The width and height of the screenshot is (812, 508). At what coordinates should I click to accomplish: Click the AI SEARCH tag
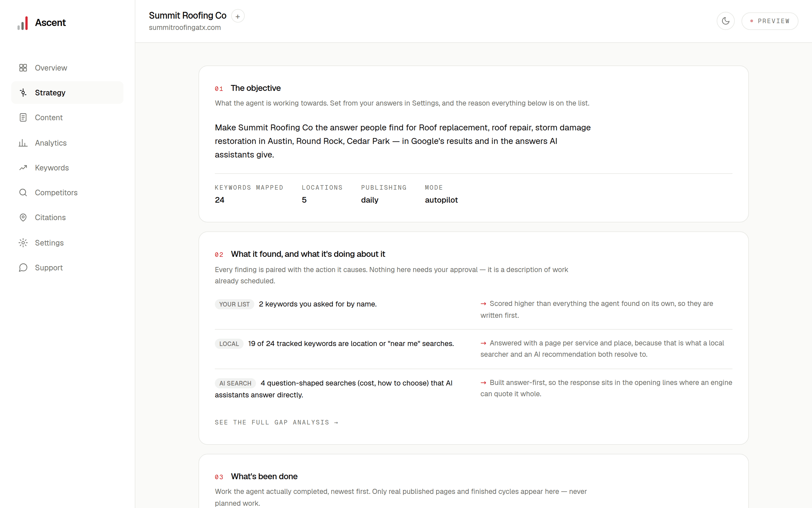pos(235,383)
